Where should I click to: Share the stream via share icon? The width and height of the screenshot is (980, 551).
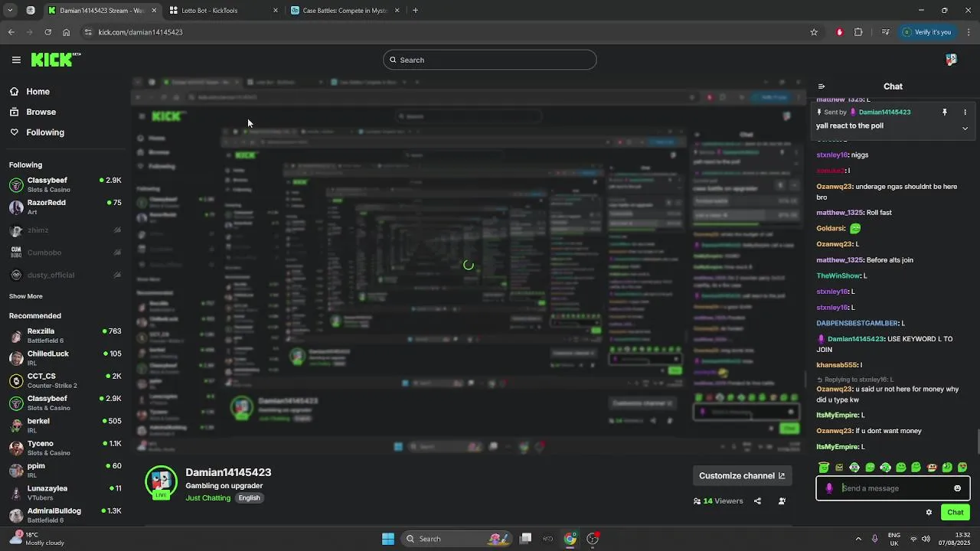[x=757, y=501]
